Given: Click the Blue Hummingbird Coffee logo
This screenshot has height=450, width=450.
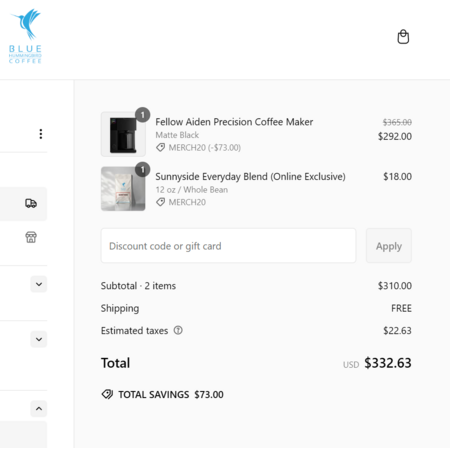Looking at the screenshot, I should pos(25,36).
